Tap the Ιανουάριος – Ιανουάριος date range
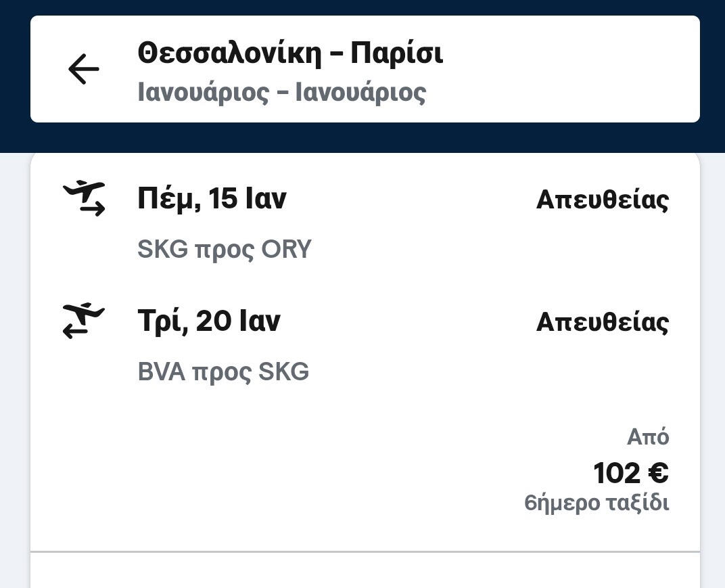Viewport: 725px width, 588px height. (281, 93)
